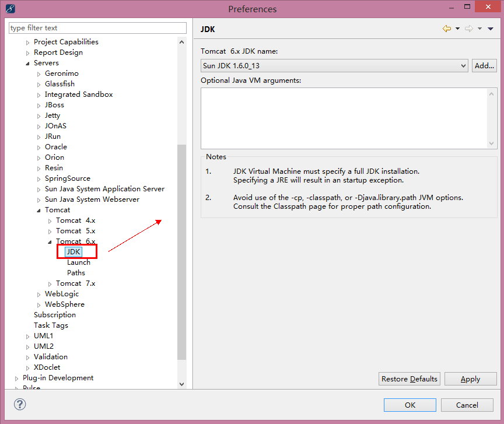Expand the Tomcat 4.x node
This screenshot has width=504, height=424.
coord(50,221)
